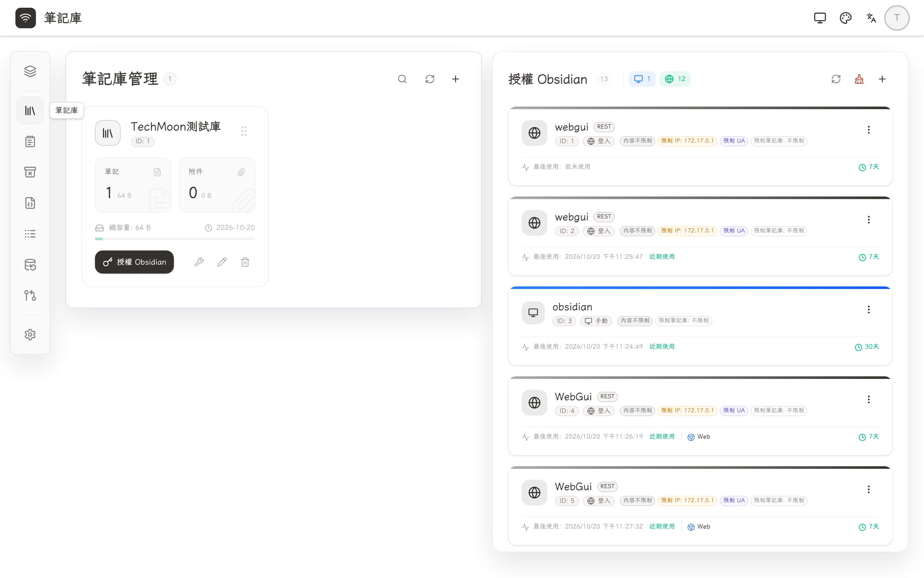Open more options for WebGui ID 4
Image resolution: width=924 pixels, height=578 pixels.
coord(868,399)
